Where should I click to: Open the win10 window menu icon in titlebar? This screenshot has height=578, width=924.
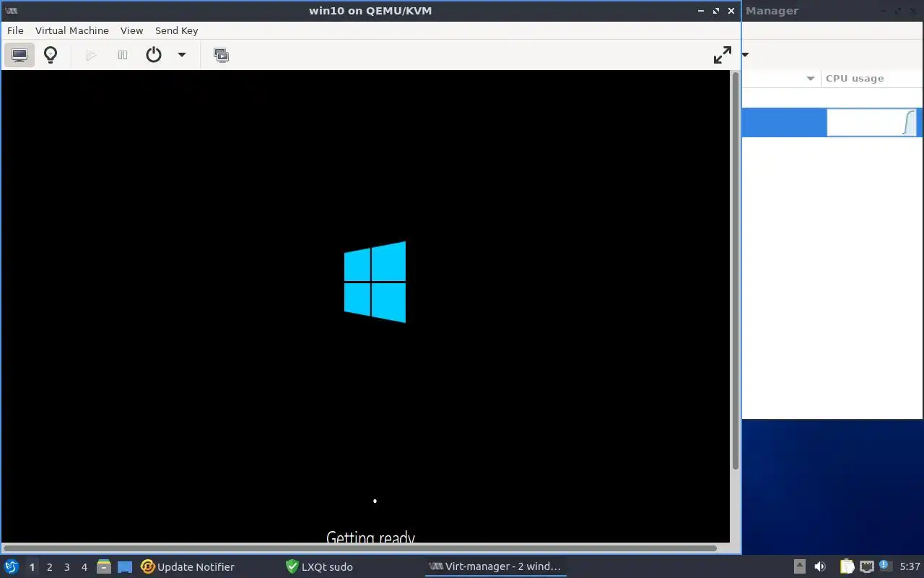click(11, 11)
